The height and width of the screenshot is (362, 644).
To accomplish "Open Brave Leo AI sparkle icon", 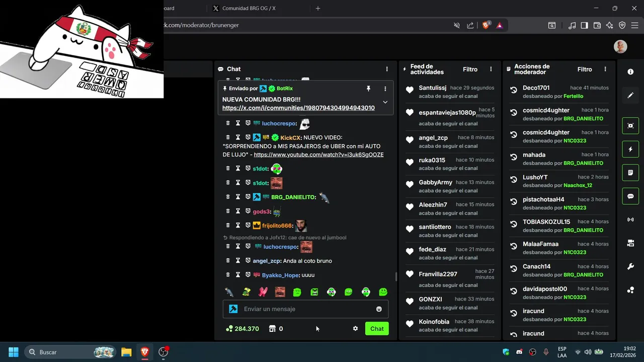I will point(610,25).
